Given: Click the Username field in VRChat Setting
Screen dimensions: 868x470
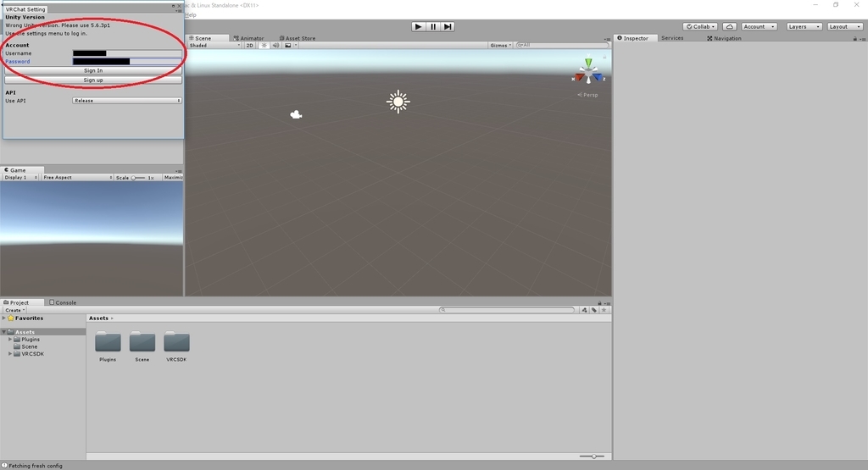Looking at the screenshot, I should point(127,53).
